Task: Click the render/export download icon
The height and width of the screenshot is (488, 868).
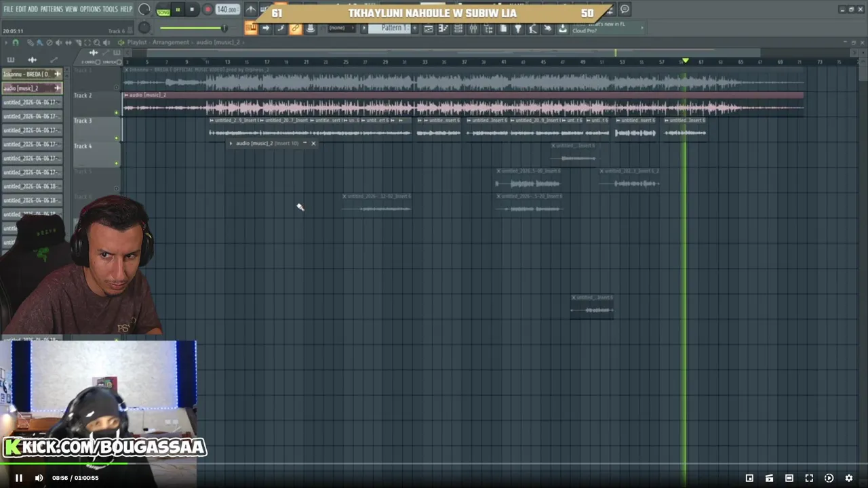Action: [562, 28]
